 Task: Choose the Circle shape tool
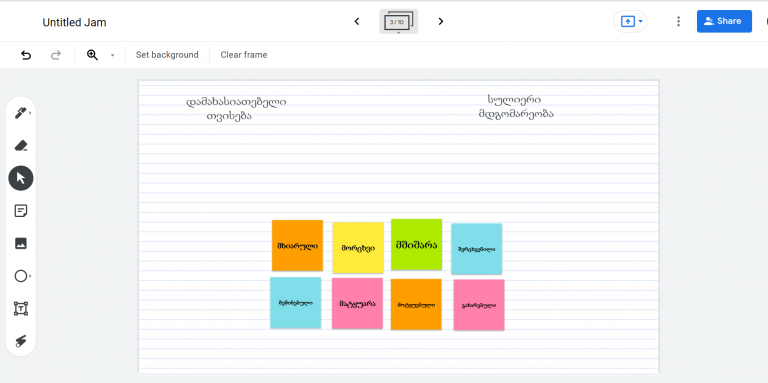[21, 276]
